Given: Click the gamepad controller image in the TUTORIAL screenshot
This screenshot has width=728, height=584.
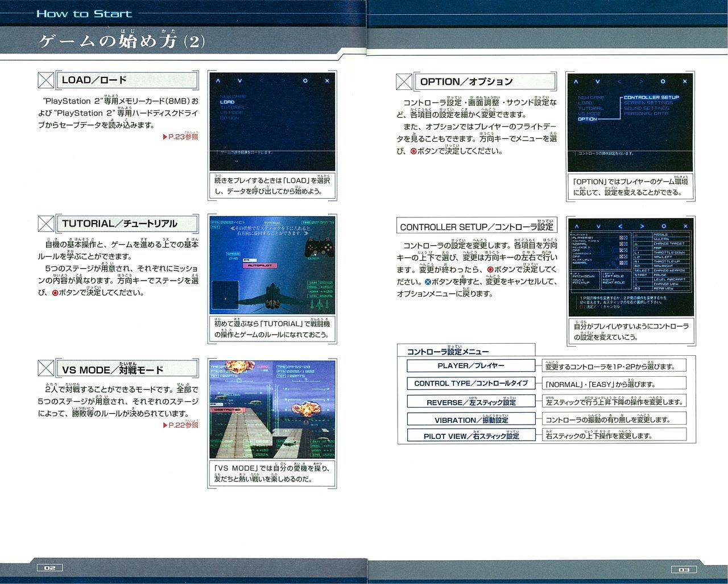Looking at the screenshot, I should [x=318, y=247].
